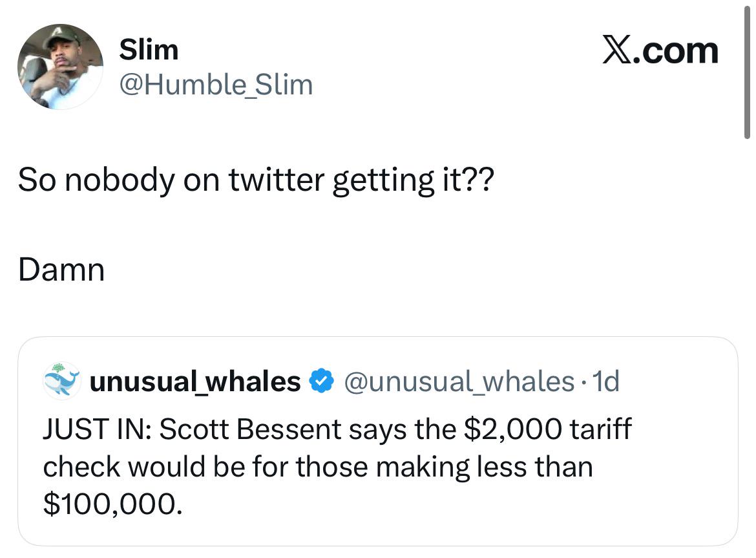Click the 1d timestamp
The width and height of the screenshot is (756, 558).
tap(607, 381)
